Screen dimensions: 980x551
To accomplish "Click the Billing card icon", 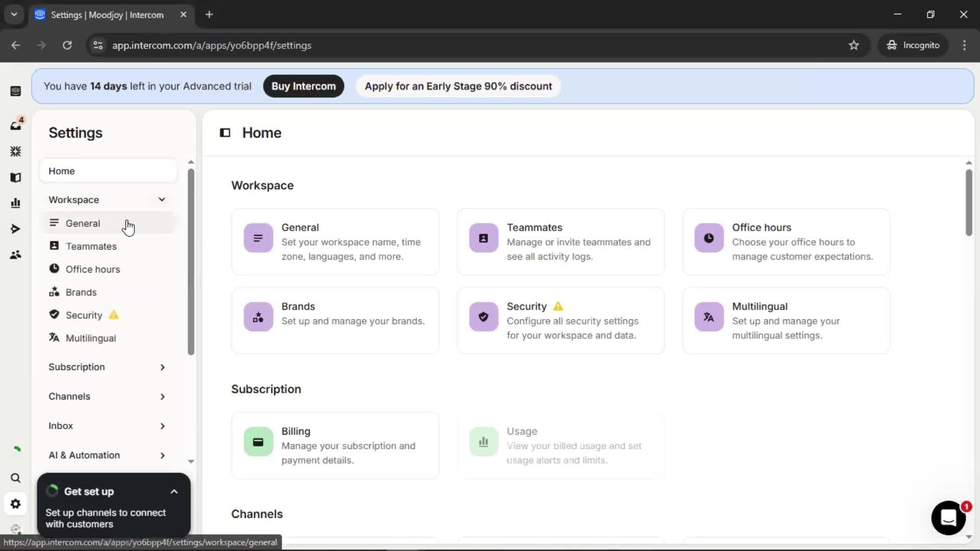I will coord(258,442).
